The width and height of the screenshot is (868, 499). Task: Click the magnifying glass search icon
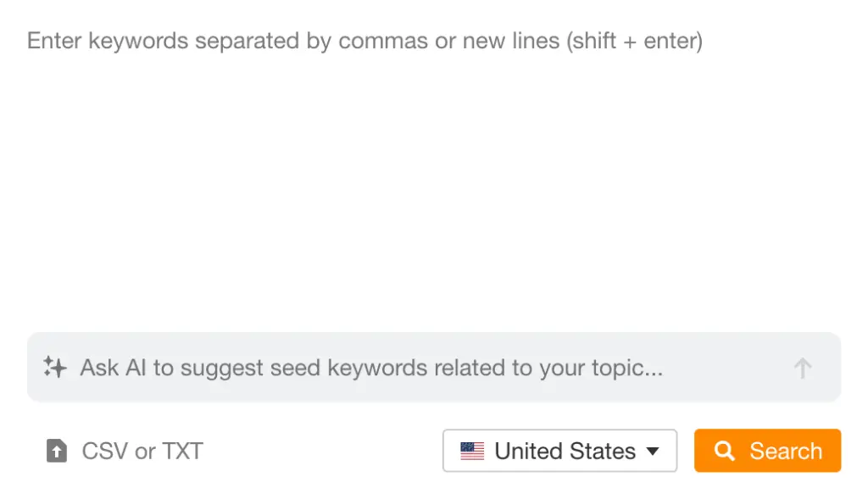click(724, 451)
